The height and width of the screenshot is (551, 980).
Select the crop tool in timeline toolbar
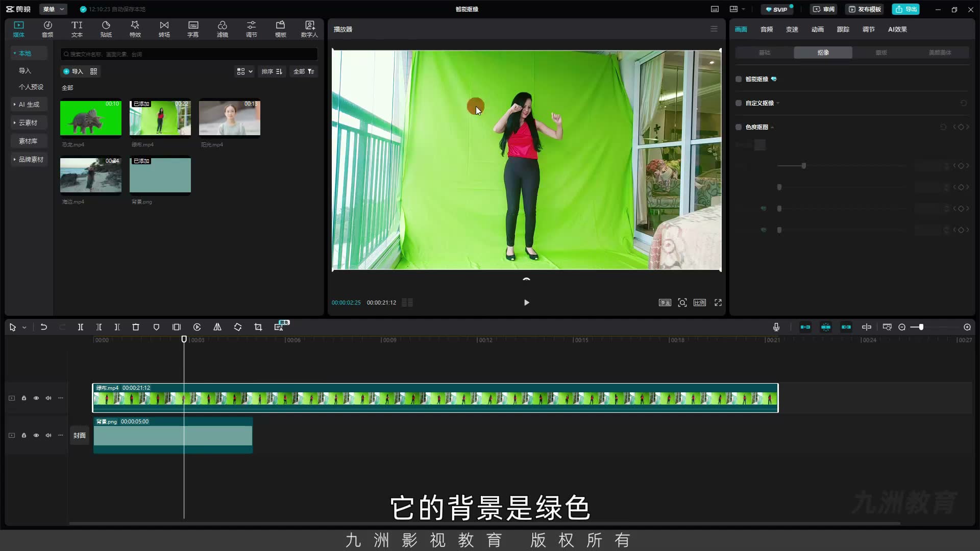258,327
